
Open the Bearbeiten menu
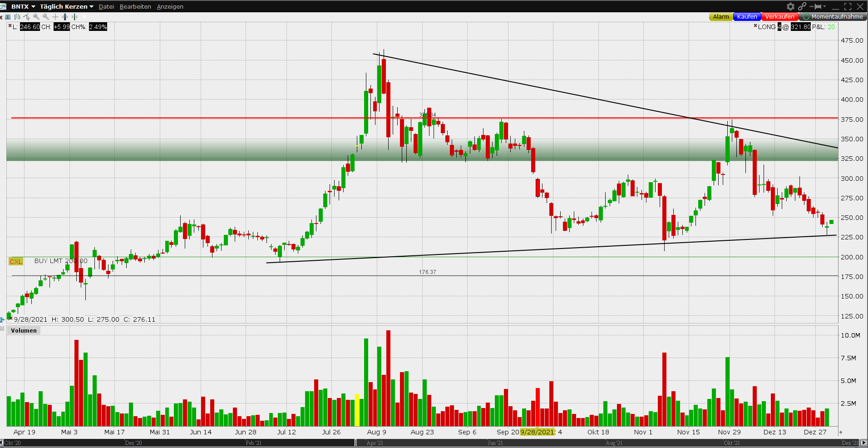coord(135,6)
